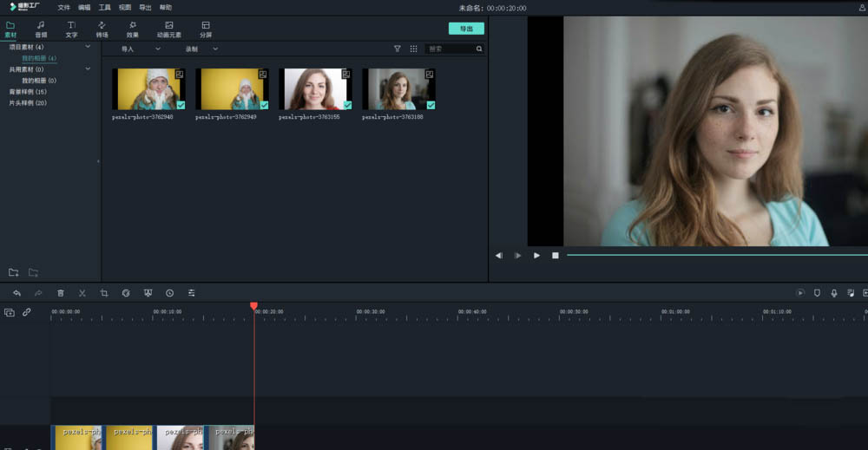This screenshot has width=868, height=450.
Task: Click the filter funnel icon in media library
Action: pos(398,49)
